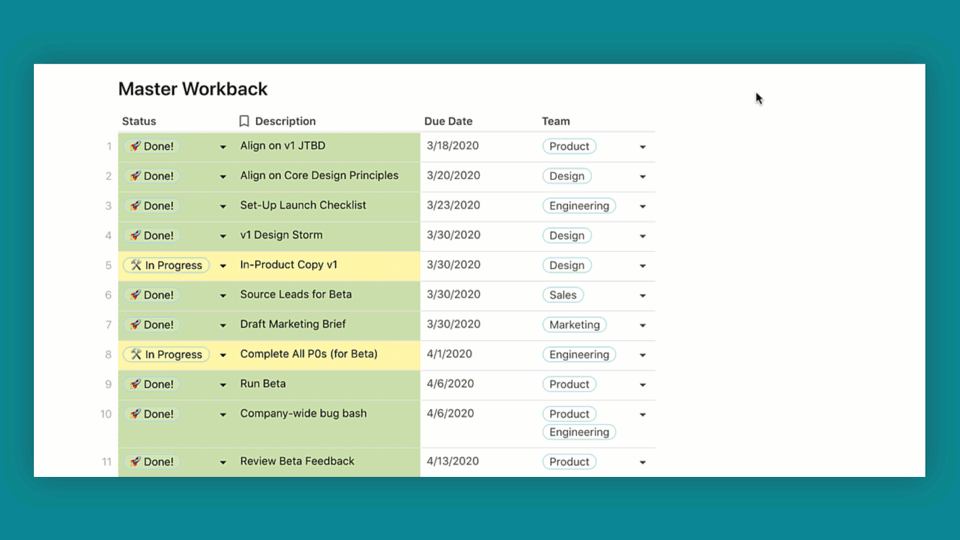
Task: Select 'Align on Core Design Principles' cell
Action: point(328,176)
